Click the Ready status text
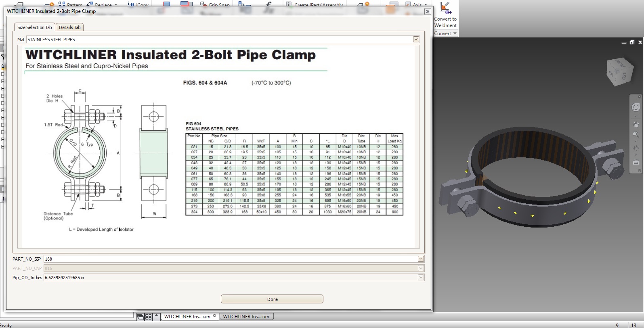644x328 pixels. [6, 325]
